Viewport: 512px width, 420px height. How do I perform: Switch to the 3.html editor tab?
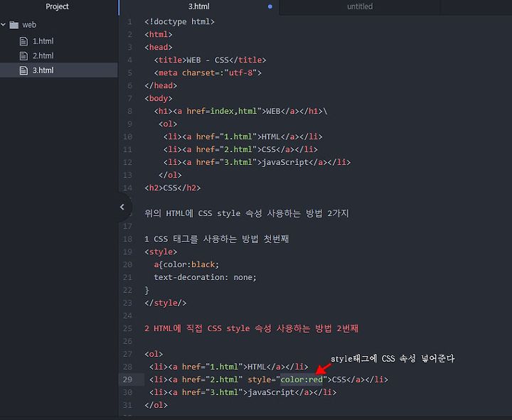[199, 6]
